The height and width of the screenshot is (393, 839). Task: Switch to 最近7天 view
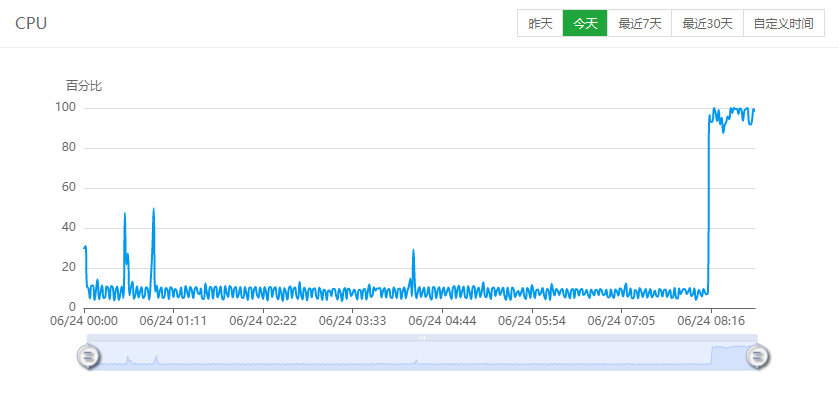click(x=639, y=24)
